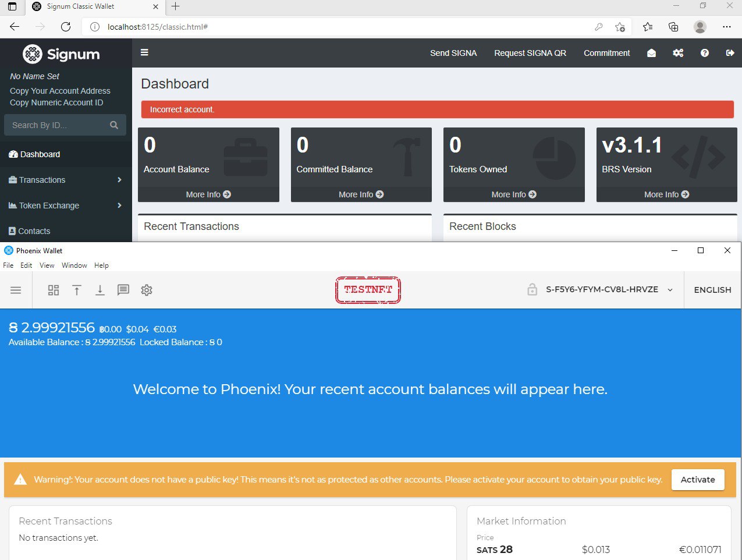Open the Phoenix dashboard grid icon
Viewport: 742px width, 560px height.
[x=54, y=290]
